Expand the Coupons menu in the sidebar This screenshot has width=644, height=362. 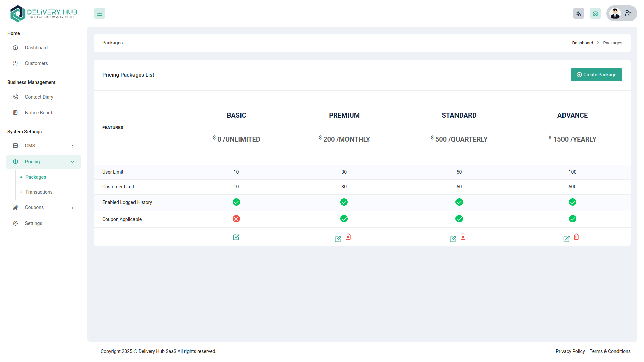(43, 207)
